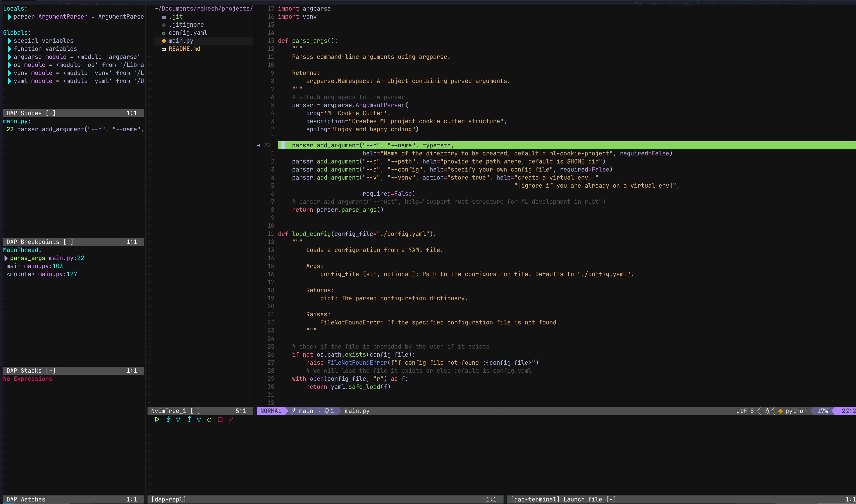
Task: Click the step into debugger icon
Action: pyautogui.click(x=168, y=419)
